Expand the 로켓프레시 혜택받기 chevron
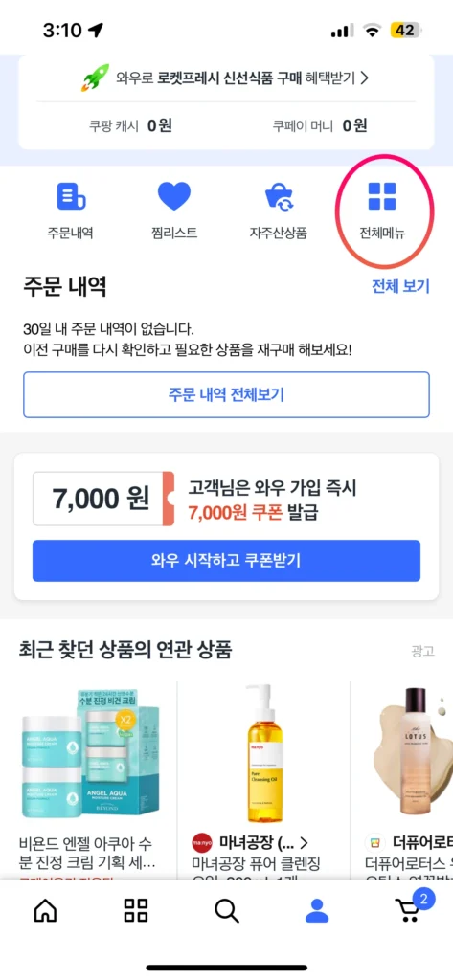The width and height of the screenshot is (453, 980). [364, 78]
